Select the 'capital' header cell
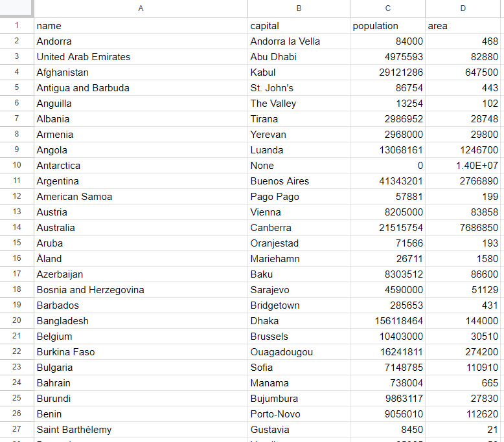The image size is (504, 442). (299, 26)
